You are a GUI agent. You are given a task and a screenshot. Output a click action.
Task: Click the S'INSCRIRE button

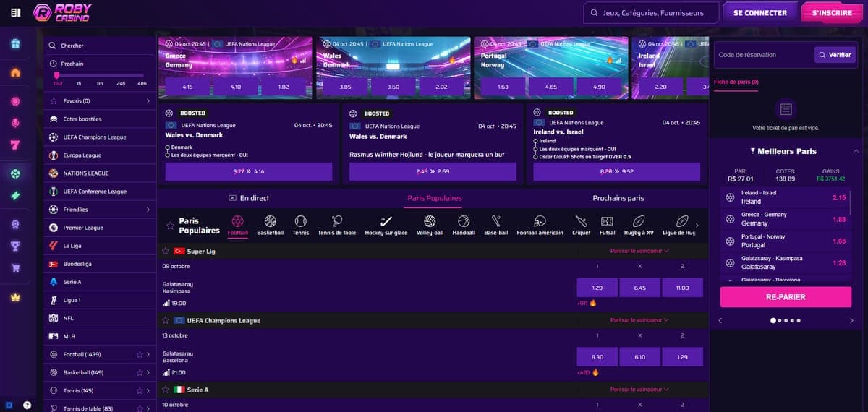tap(832, 13)
